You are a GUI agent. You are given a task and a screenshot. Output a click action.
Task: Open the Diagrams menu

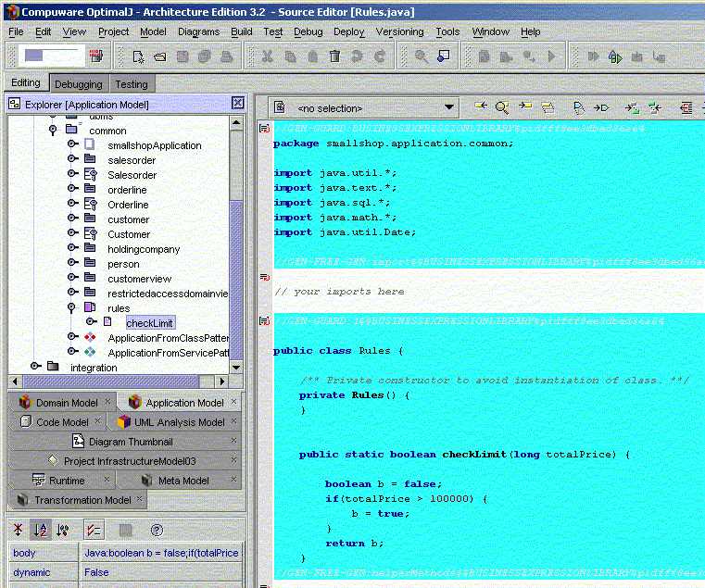[199, 31]
